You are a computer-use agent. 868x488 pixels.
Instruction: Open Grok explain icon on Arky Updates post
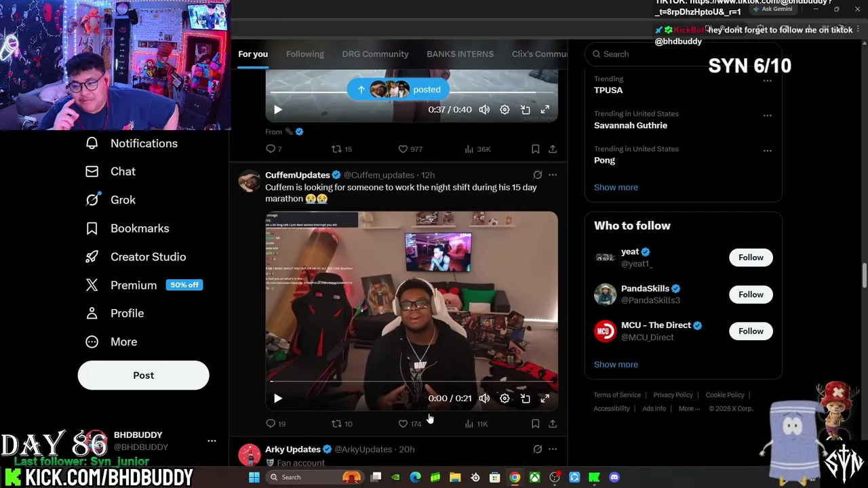tap(537, 449)
